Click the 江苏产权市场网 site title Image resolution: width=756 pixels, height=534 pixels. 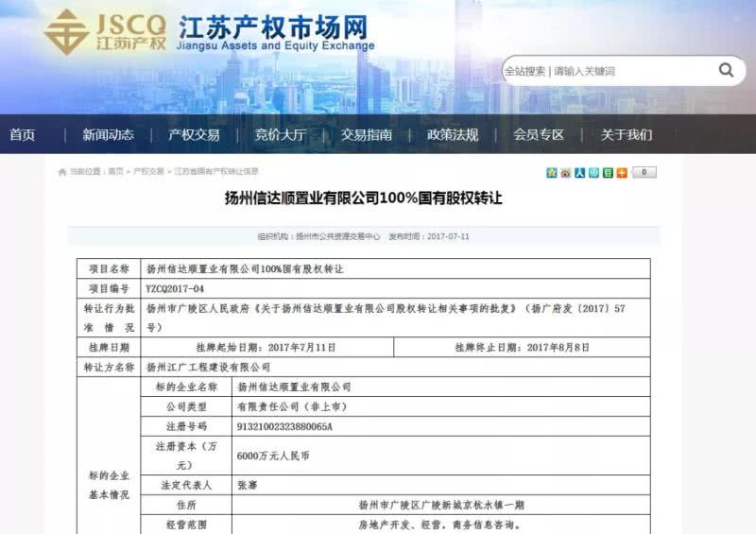point(273,27)
